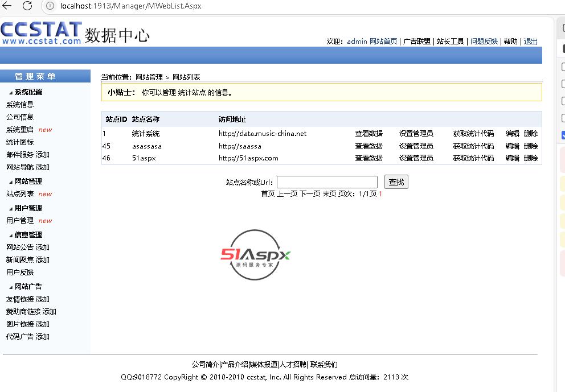565x392 pixels.
Task: Reload the page with the refresh icon
Action: pos(27,6)
